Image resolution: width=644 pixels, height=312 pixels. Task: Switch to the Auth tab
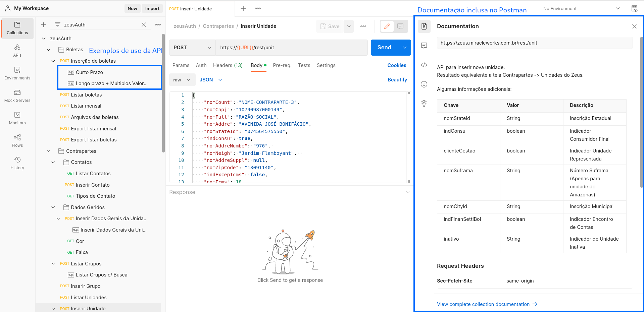(x=201, y=65)
